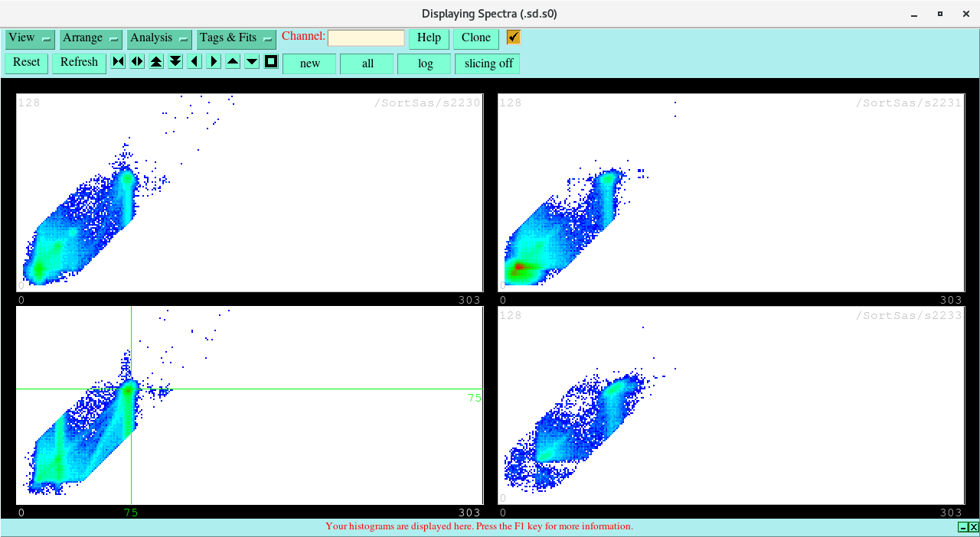This screenshot has width=980, height=537.
Task: Uncheck the orange checkbox beside Clone
Action: [x=513, y=36]
